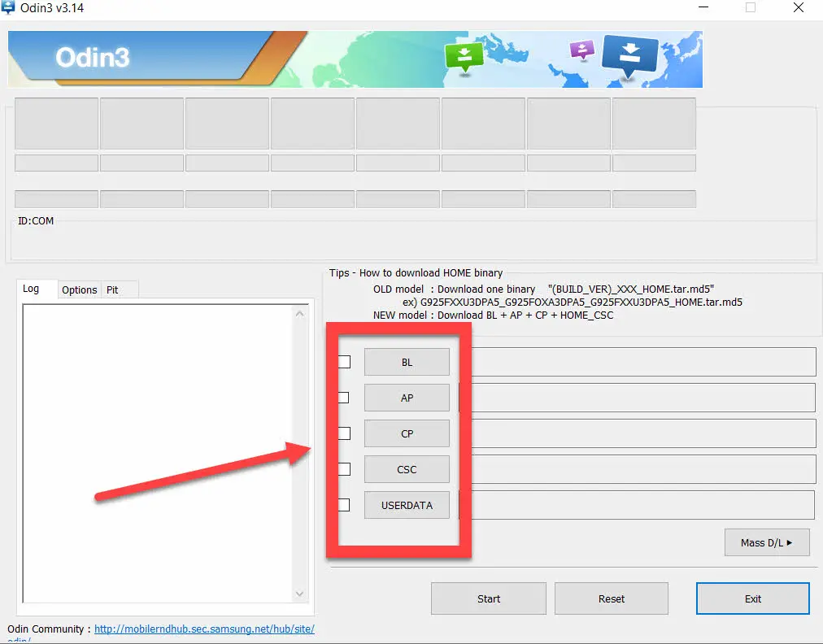Image resolution: width=823 pixels, height=644 pixels.
Task: Click the CSC button to pick CSC file
Action: pos(407,469)
